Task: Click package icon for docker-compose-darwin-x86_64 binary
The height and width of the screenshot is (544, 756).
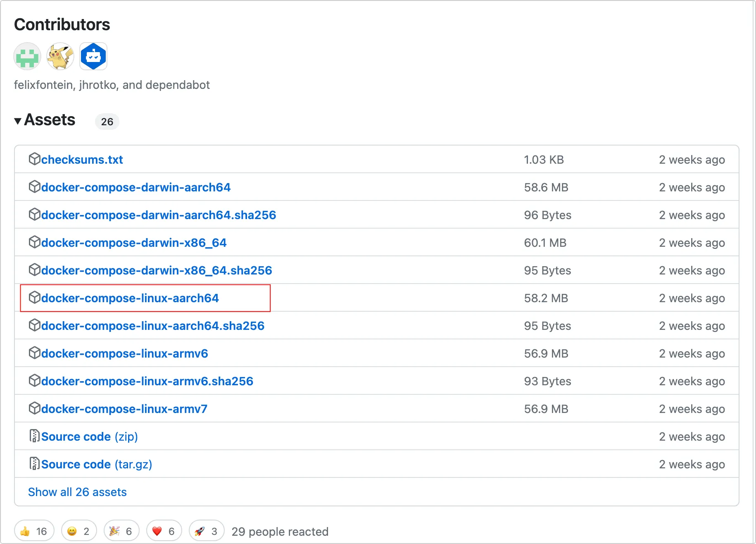Action: [x=34, y=242]
